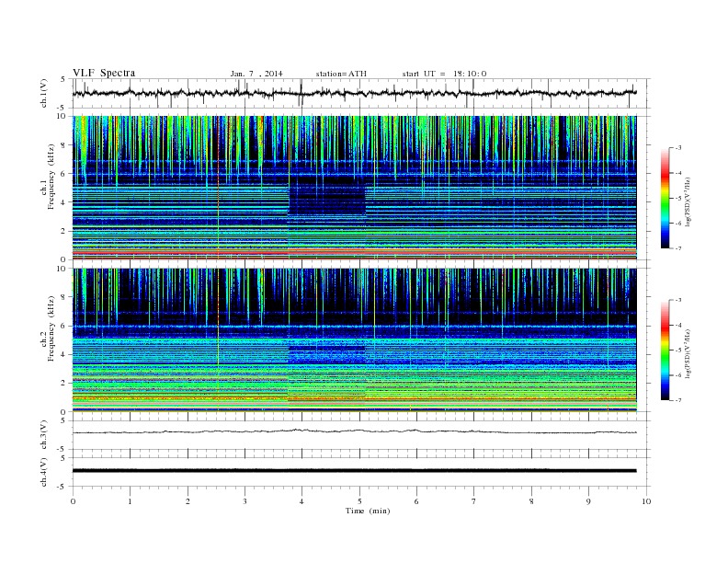Click time axis tick label "8"
This screenshot has height=563, width=728.
[x=531, y=501]
